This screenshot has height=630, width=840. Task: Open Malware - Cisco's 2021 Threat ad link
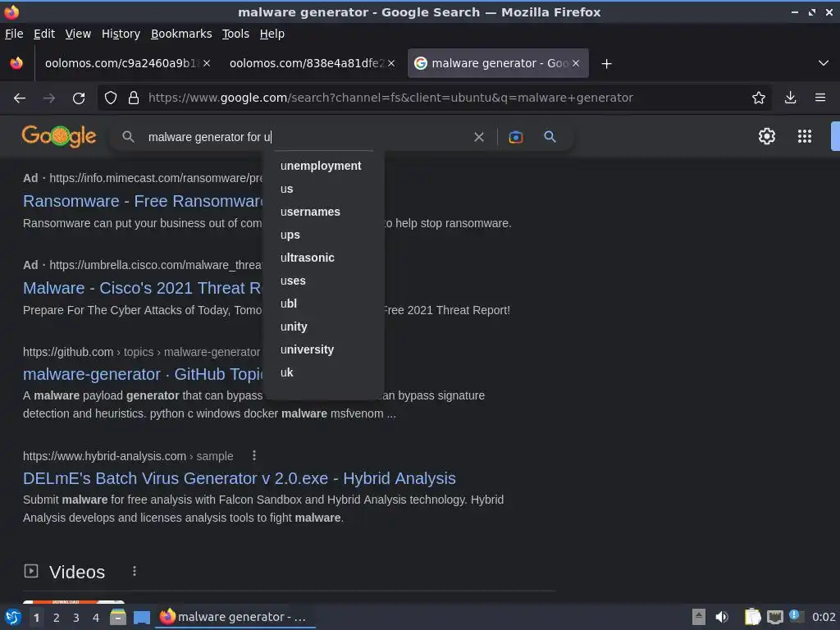[x=143, y=288]
